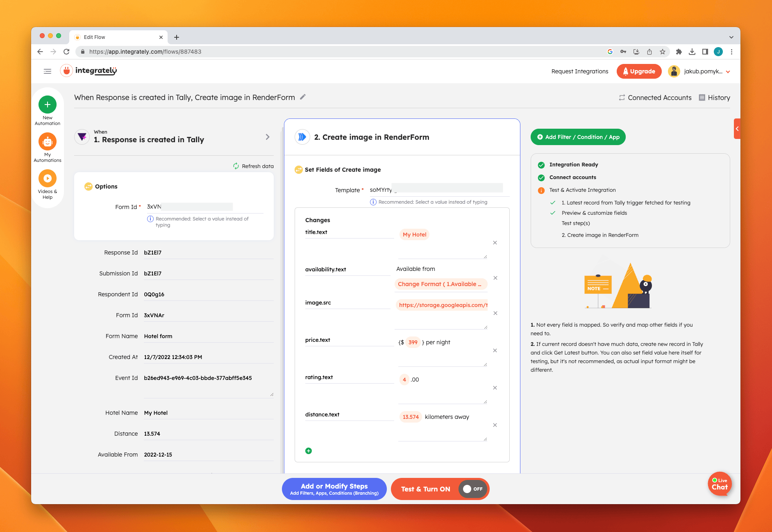Open Connected Accounts
The height and width of the screenshot is (532, 772).
click(655, 98)
